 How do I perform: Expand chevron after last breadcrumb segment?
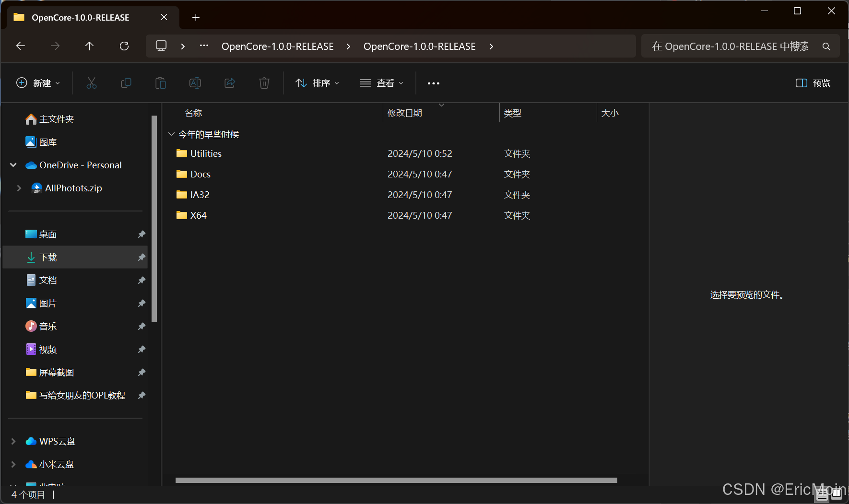click(x=491, y=47)
